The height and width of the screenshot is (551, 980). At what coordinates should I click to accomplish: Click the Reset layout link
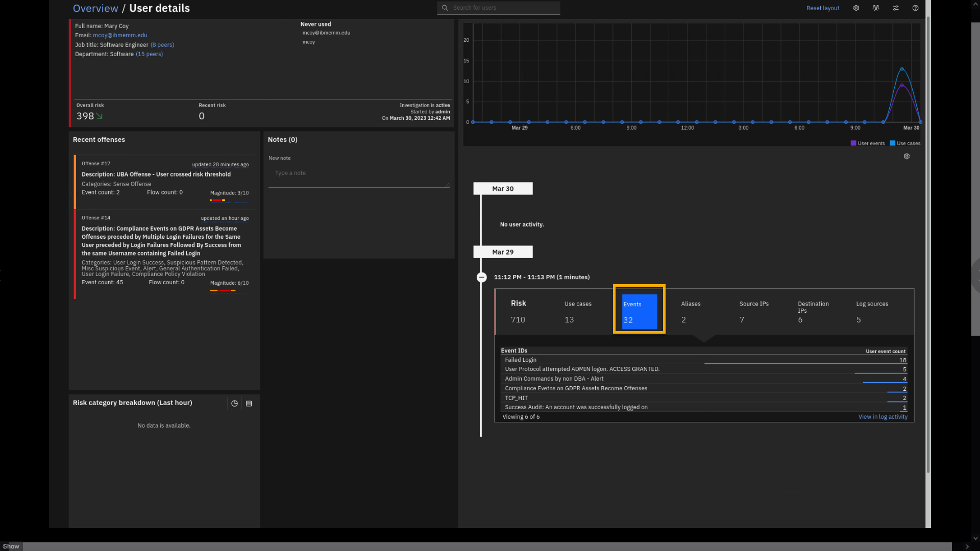[822, 8]
